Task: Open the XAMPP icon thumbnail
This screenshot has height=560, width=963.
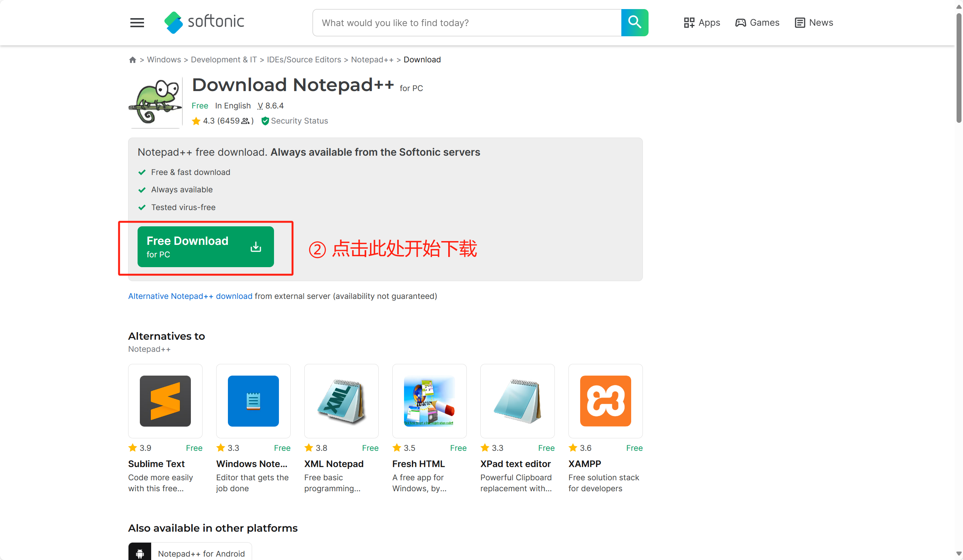Action: coord(605,401)
